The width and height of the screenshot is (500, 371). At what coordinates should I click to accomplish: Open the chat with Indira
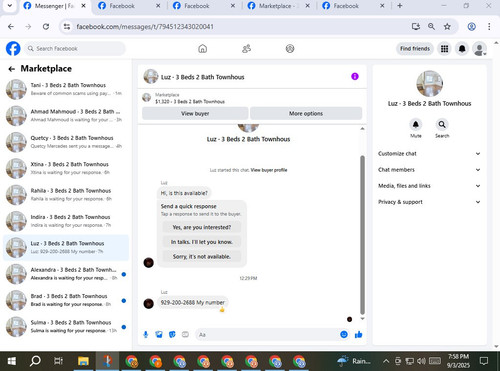click(x=66, y=221)
